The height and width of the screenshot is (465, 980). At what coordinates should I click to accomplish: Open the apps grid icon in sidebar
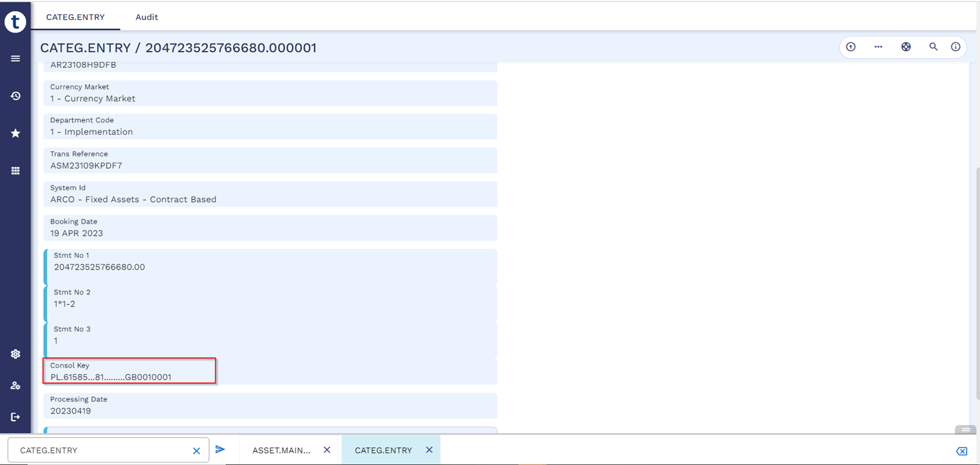16,170
